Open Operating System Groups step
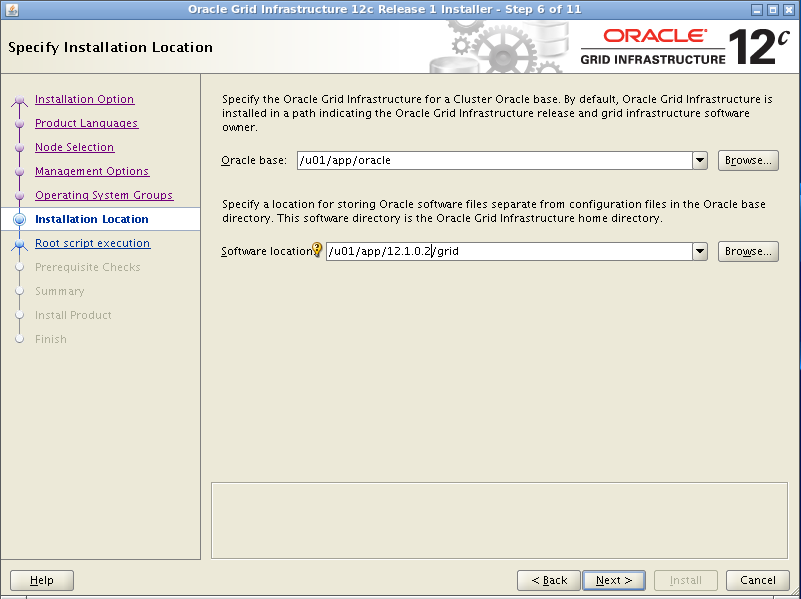The image size is (801, 599). [104, 196]
